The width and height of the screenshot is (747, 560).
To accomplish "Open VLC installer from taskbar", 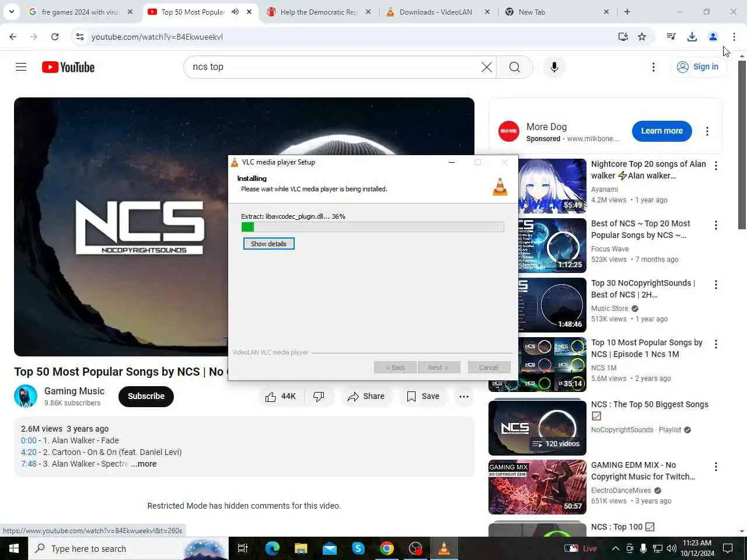I will (444, 548).
